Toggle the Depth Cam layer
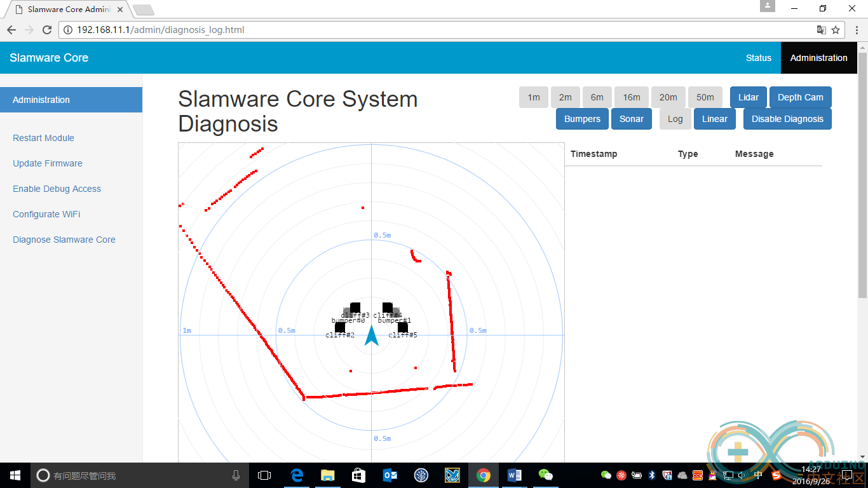Viewport: 868px width, 488px height. coord(801,97)
